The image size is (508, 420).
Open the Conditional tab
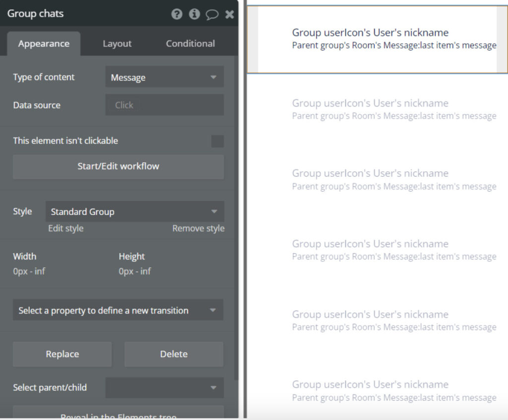pyautogui.click(x=190, y=44)
